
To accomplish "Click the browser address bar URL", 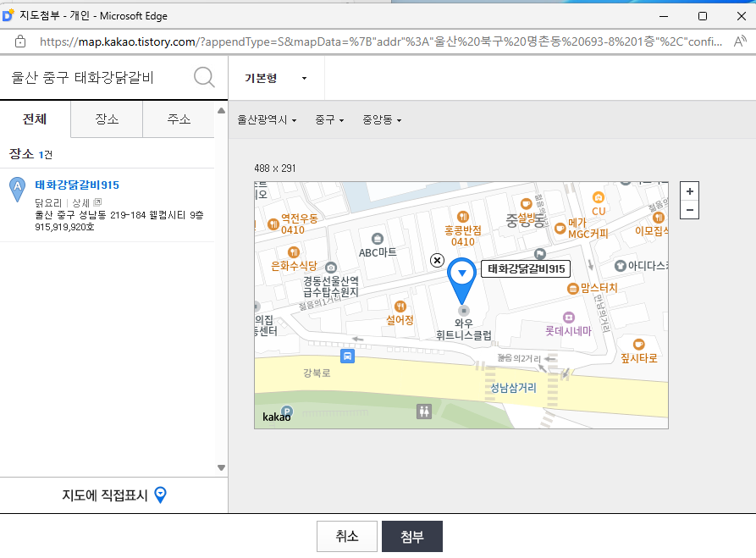I will point(381,42).
